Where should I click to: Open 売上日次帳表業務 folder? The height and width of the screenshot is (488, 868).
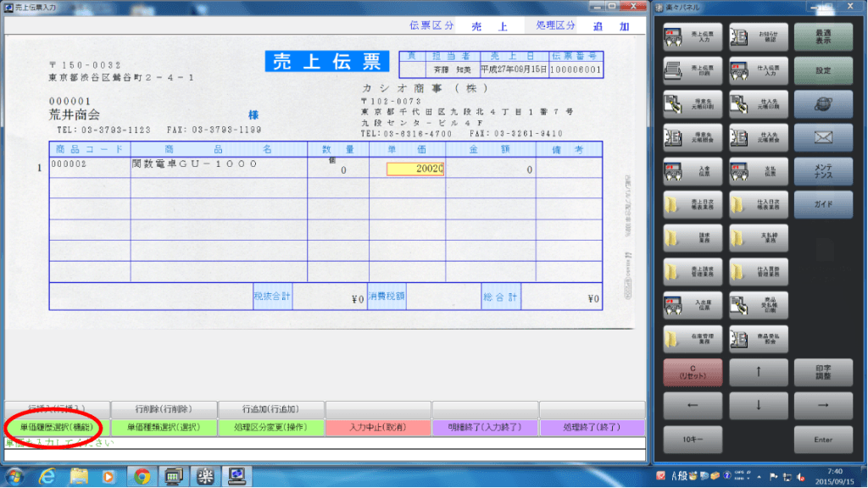point(693,205)
